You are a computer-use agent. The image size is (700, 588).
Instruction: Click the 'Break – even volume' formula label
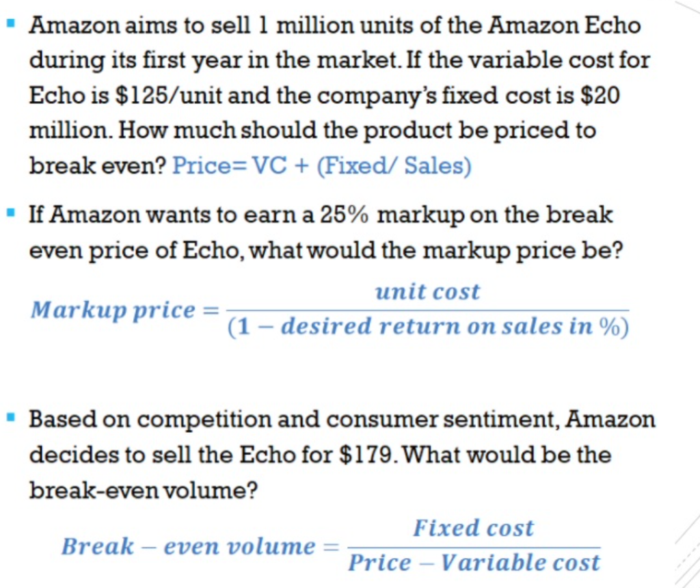[189, 546]
